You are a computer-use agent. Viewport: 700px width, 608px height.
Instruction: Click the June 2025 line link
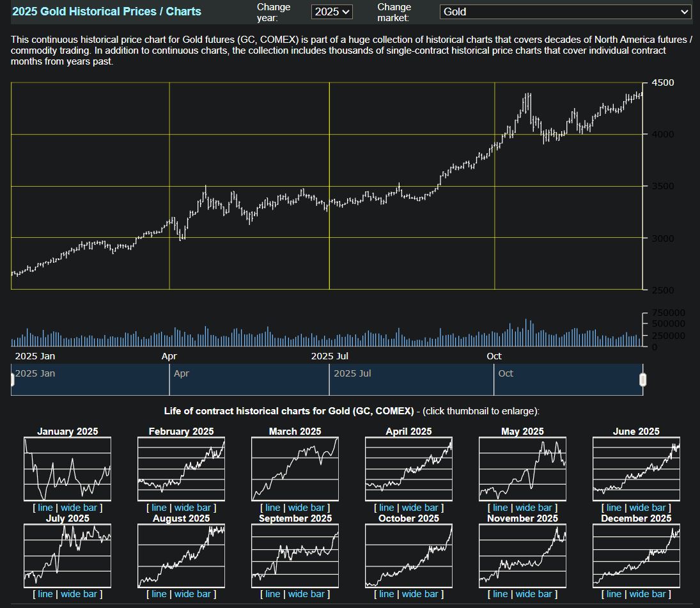[x=614, y=508]
